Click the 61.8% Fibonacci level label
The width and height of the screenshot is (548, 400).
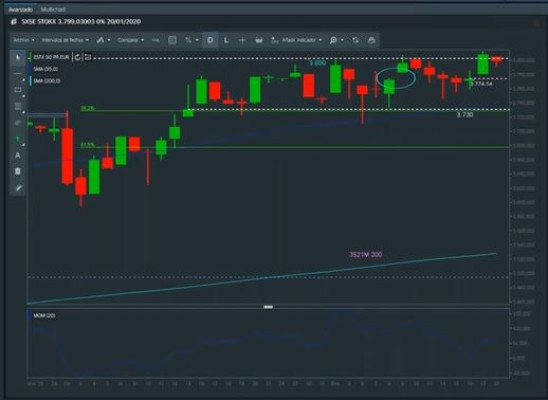tap(87, 145)
